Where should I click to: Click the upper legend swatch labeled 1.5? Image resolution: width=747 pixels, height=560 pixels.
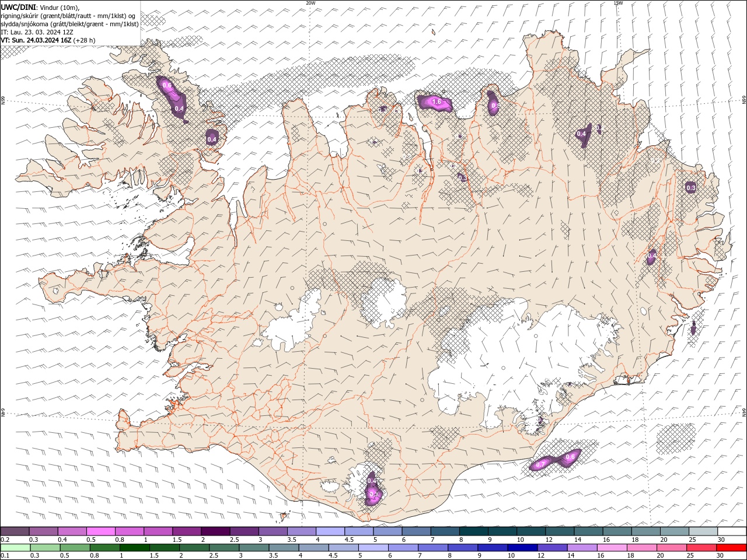pyautogui.click(x=186, y=531)
